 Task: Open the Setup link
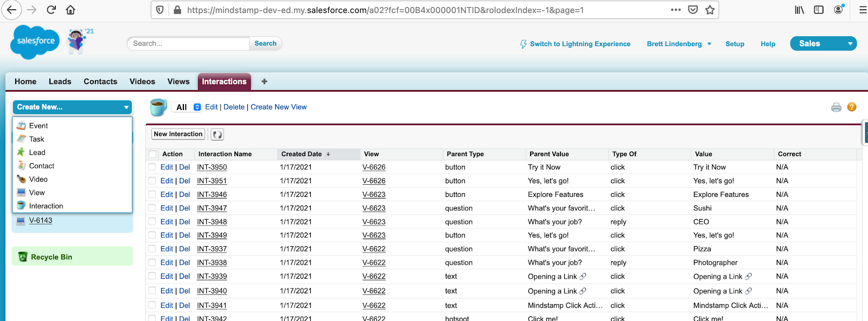(x=735, y=44)
